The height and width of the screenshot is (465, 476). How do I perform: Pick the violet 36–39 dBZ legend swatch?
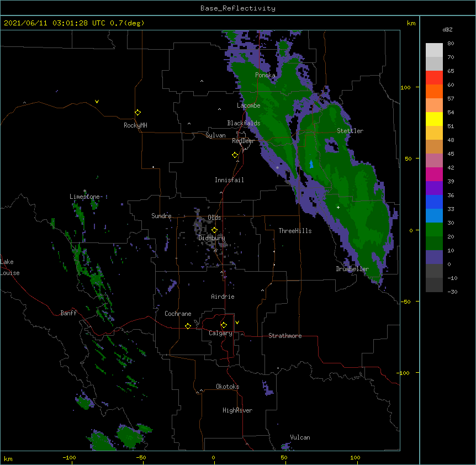(x=434, y=188)
